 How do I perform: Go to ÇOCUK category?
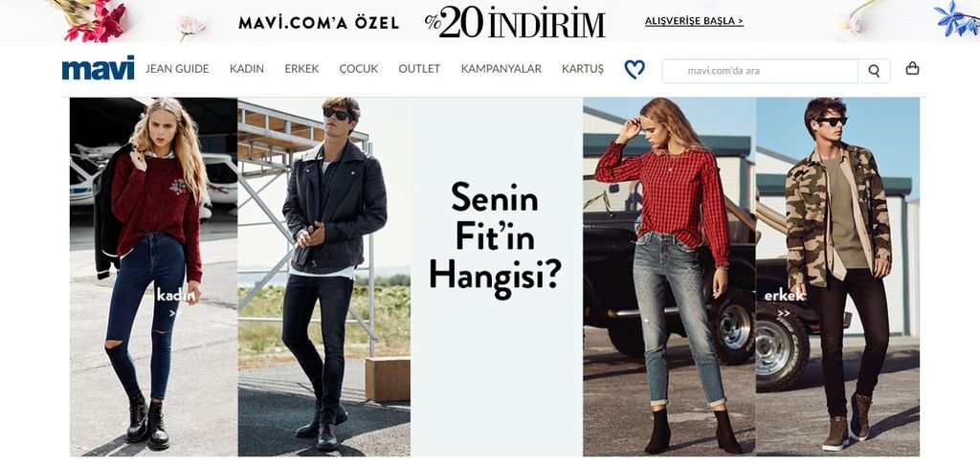click(x=359, y=69)
